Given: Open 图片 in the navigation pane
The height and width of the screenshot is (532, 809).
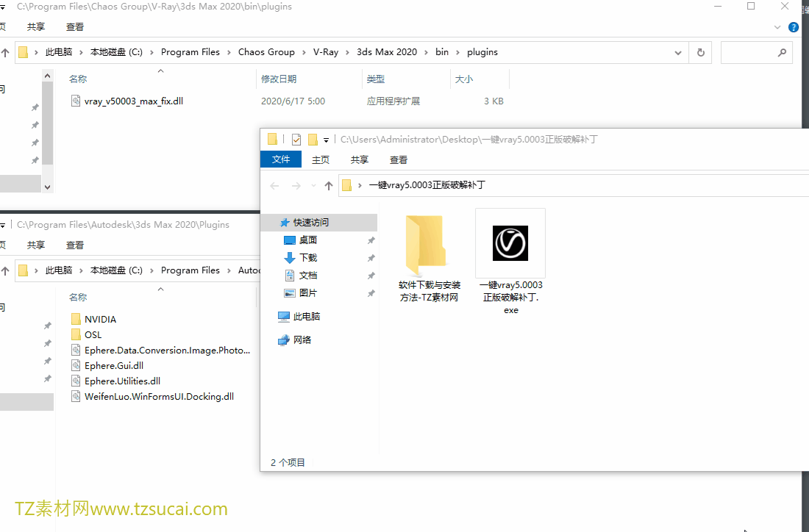Looking at the screenshot, I should pyautogui.click(x=308, y=292).
